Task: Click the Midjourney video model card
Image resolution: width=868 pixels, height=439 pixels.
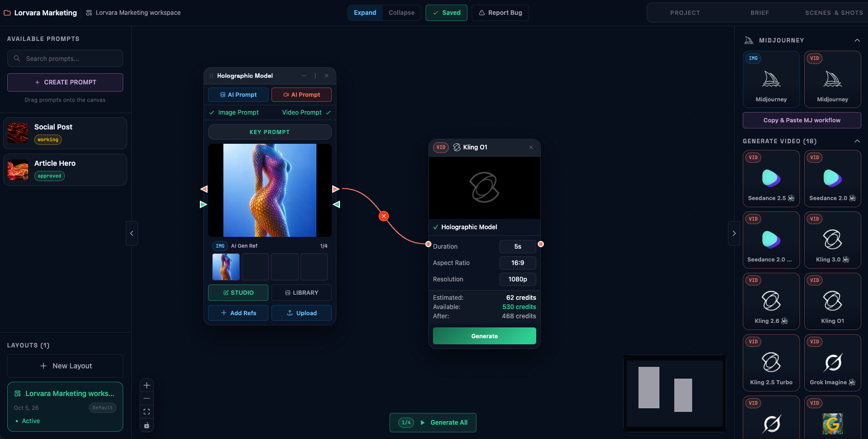Action: (x=832, y=79)
